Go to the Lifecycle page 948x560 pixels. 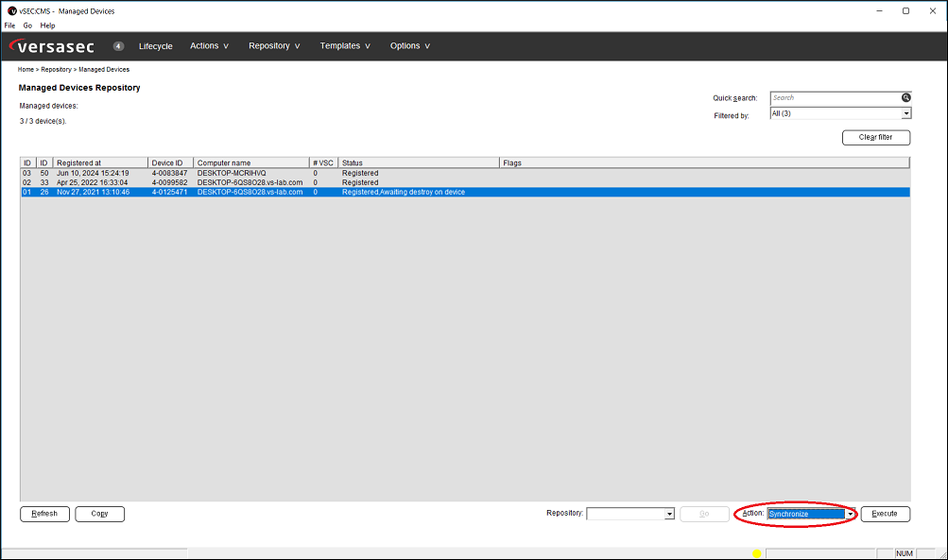pyautogui.click(x=155, y=46)
